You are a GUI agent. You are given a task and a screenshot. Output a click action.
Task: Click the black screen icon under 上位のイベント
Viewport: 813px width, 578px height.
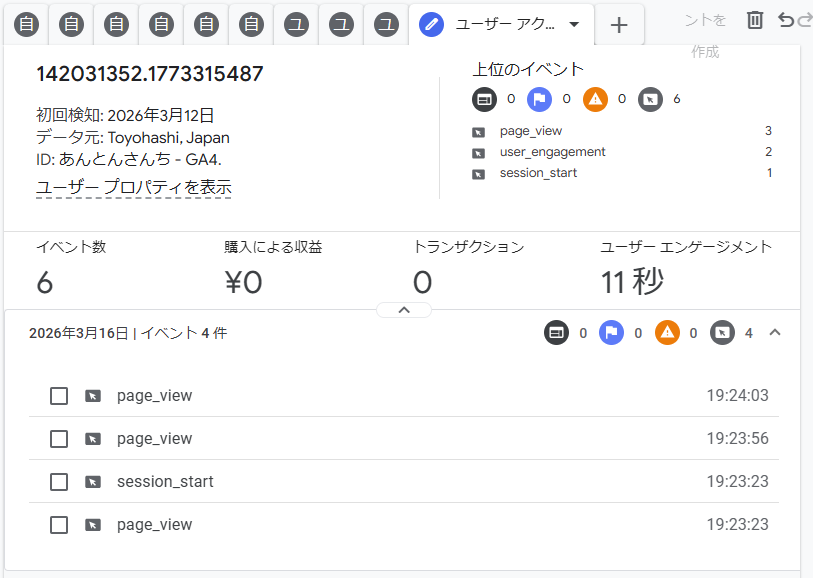click(x=484, y=99)
